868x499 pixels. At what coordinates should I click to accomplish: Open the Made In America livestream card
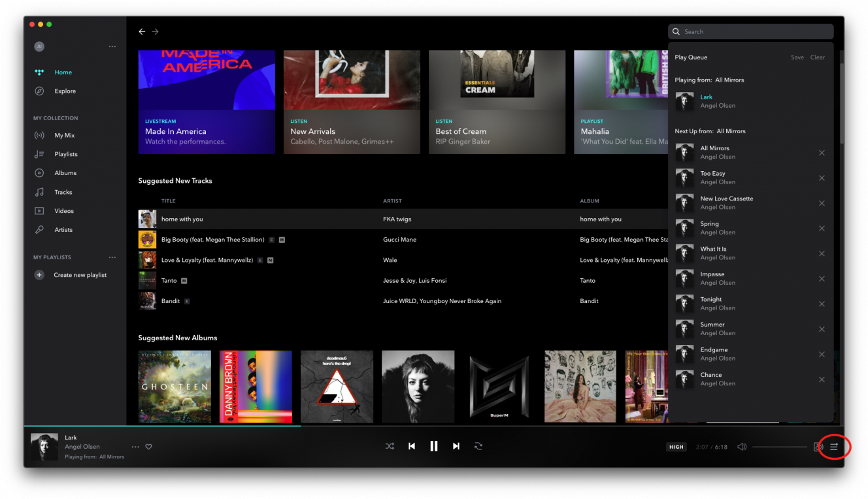[x=207, y=102]
